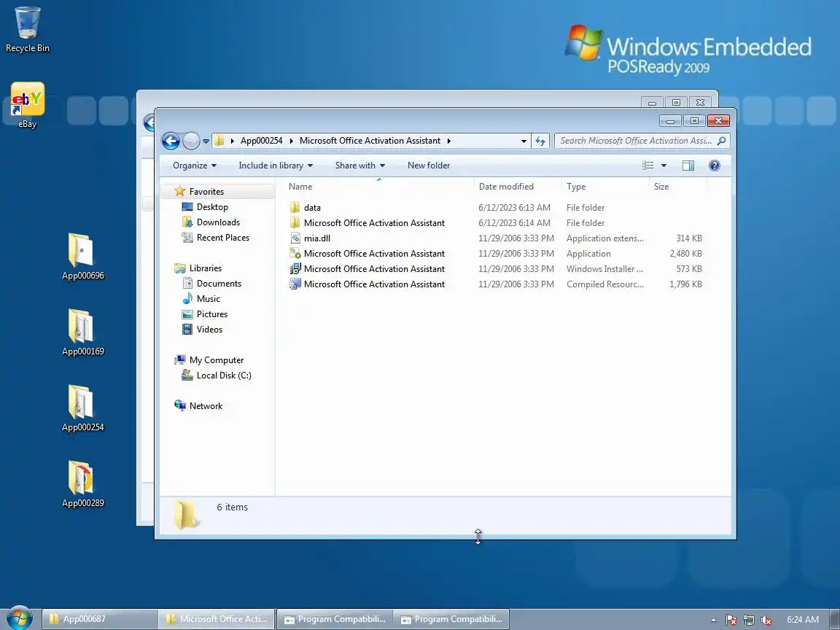
Task: Open Local Disk (C:)
Action: [223, 376]
